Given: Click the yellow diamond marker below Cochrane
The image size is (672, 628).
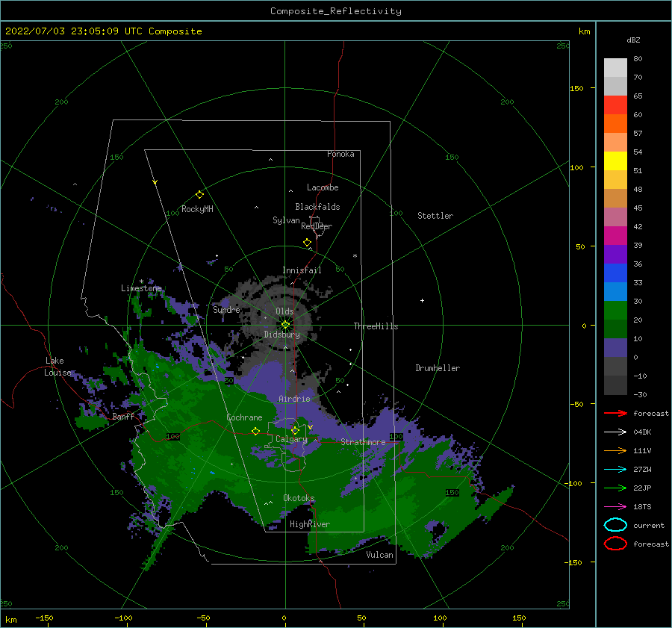Looking at the screenshot, I should point(256,431).
